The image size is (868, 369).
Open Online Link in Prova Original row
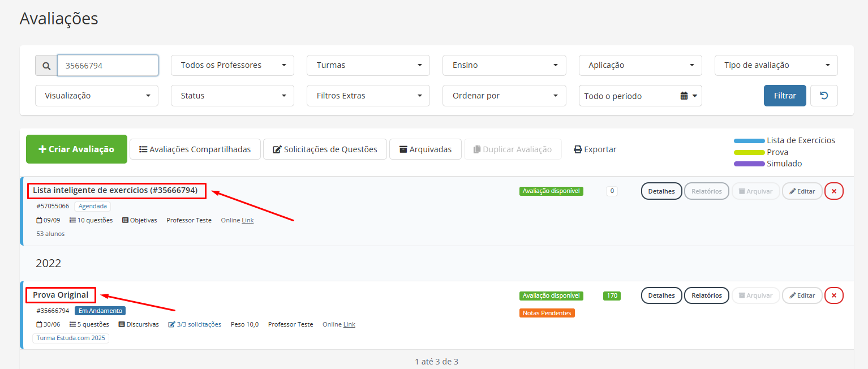[x=349, y=324]
